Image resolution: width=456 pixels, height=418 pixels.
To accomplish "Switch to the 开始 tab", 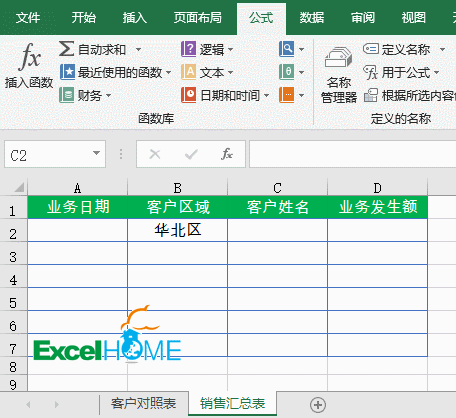I will [84, 18].
